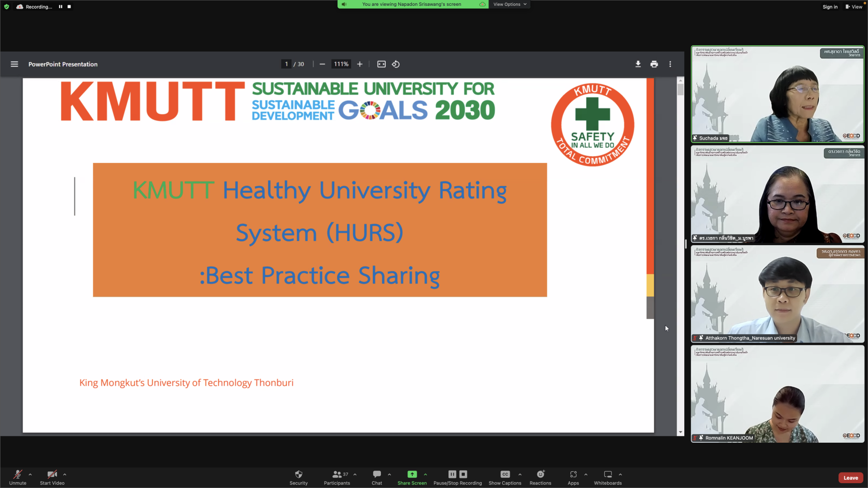Unmute the microphone

coord(18,477)
